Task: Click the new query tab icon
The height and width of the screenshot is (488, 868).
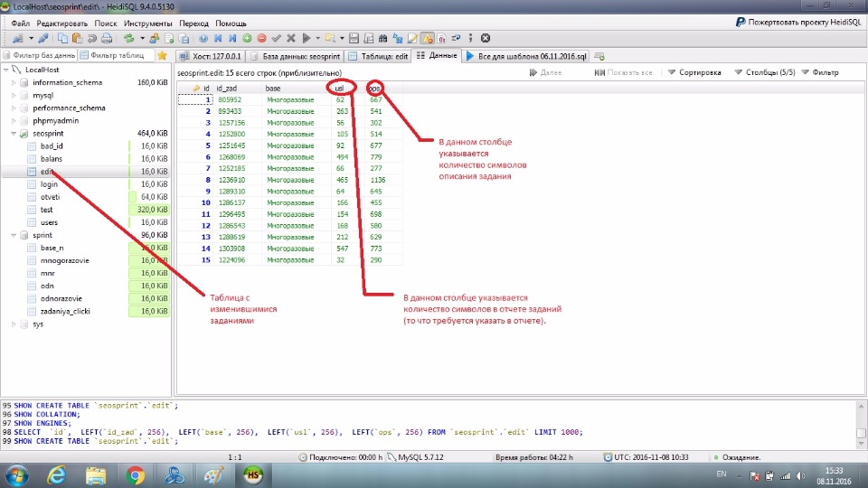Action: click(599, 56)
